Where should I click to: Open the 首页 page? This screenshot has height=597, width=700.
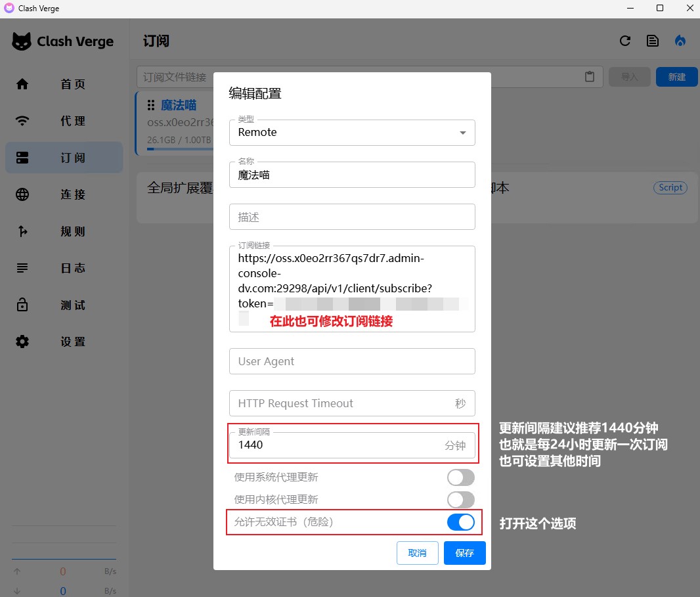pyautogui.click(x=64, y=84)
